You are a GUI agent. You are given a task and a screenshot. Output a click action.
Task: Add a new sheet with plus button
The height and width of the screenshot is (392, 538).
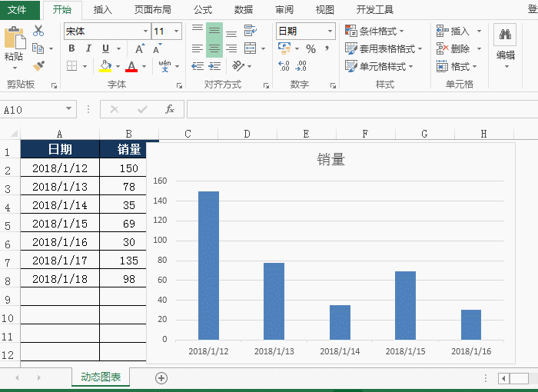click(161, 378)
